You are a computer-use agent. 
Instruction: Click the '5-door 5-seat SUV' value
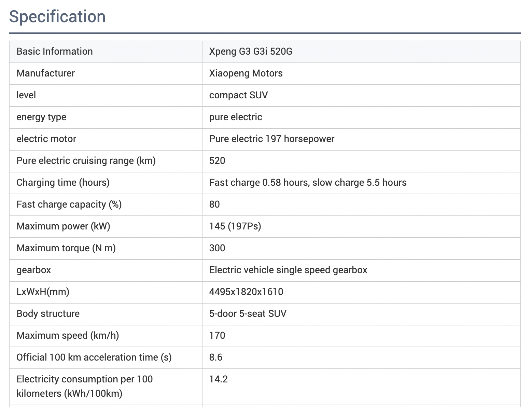coord(248,314)
